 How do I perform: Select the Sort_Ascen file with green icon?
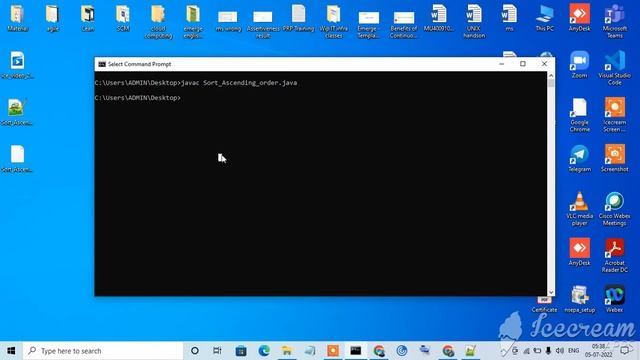point(17,112)
